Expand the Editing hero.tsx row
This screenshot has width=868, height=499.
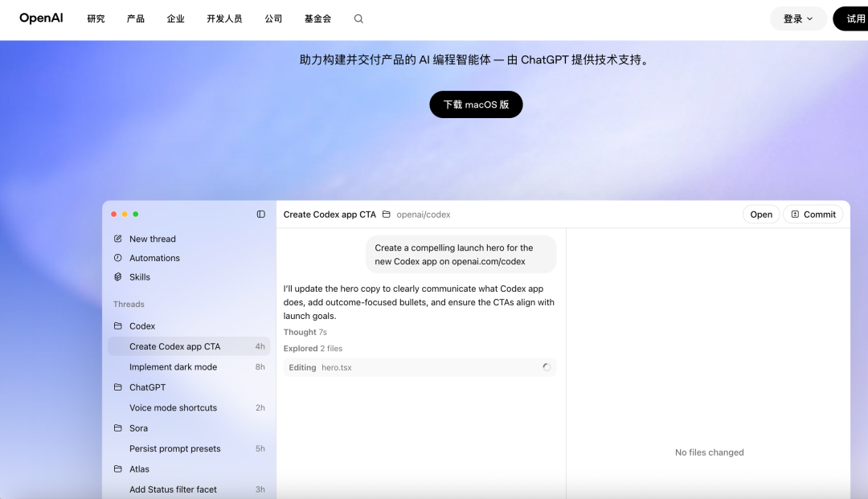(420, 367)
